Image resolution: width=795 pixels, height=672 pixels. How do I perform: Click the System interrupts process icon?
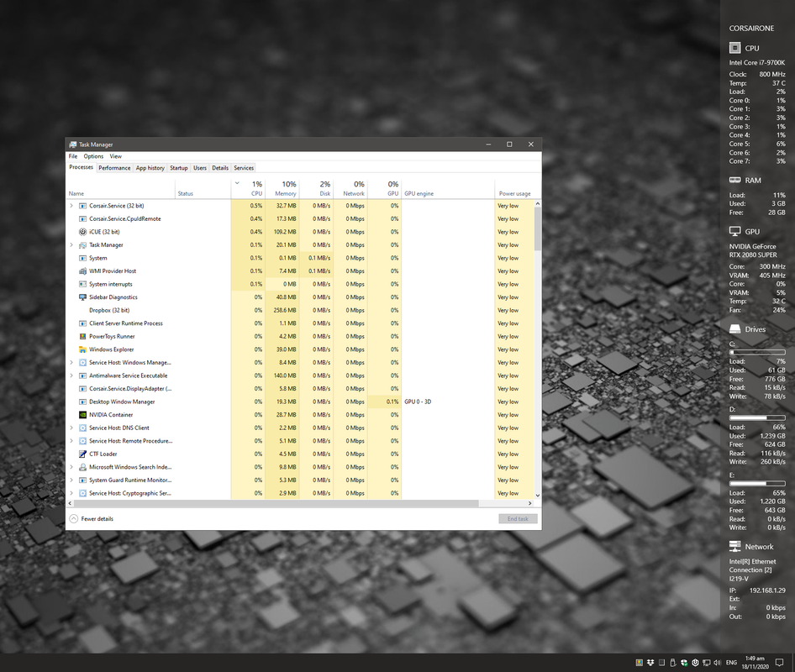(x=82, y=284)
